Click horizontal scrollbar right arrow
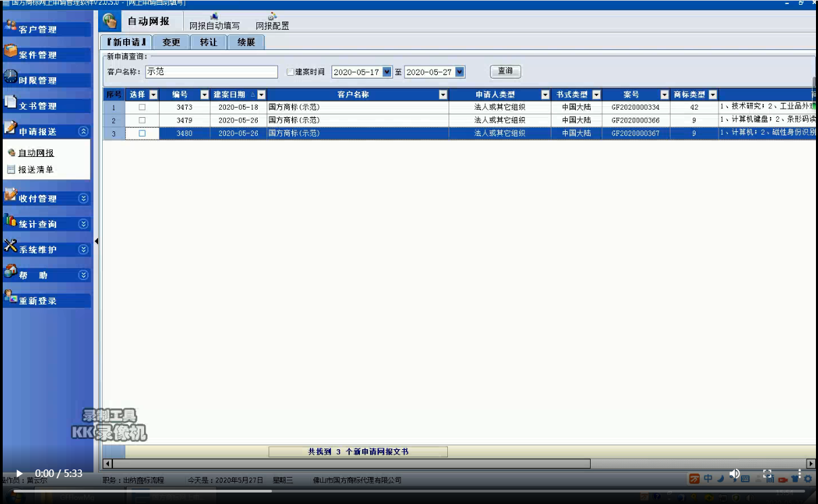 click(x=811, y=464)
